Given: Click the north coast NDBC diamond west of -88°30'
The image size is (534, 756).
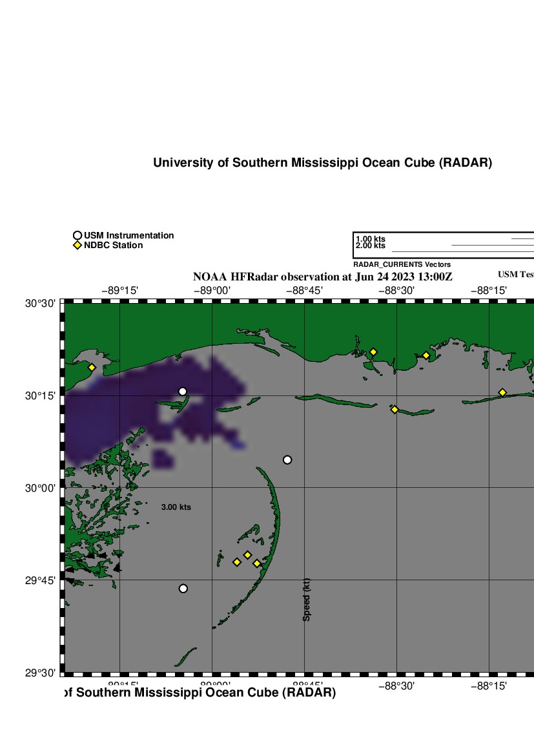Looking at the screenshot, I should [x=373, y=352].
